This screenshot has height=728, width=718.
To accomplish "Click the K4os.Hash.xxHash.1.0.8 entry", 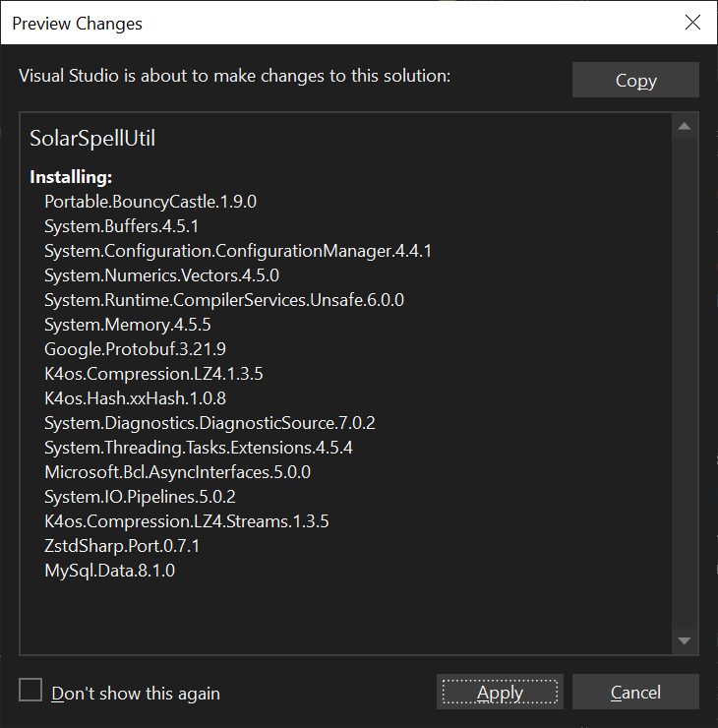I will (x=135, y=398).
